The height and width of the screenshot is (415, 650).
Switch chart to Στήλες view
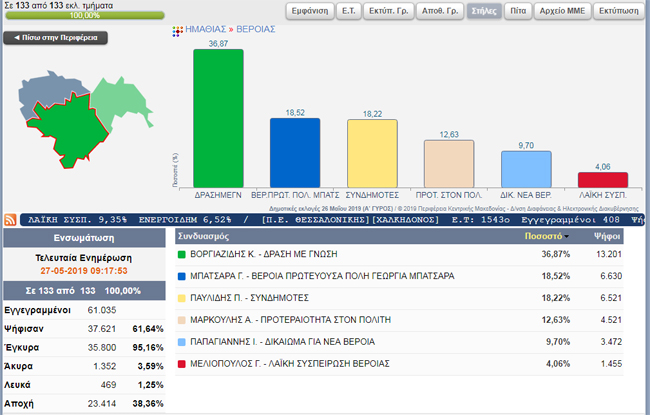[x=484, y=12]
